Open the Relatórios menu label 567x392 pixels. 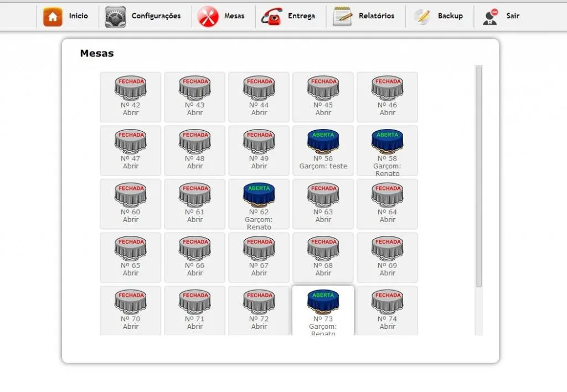[x=377, y=16]
